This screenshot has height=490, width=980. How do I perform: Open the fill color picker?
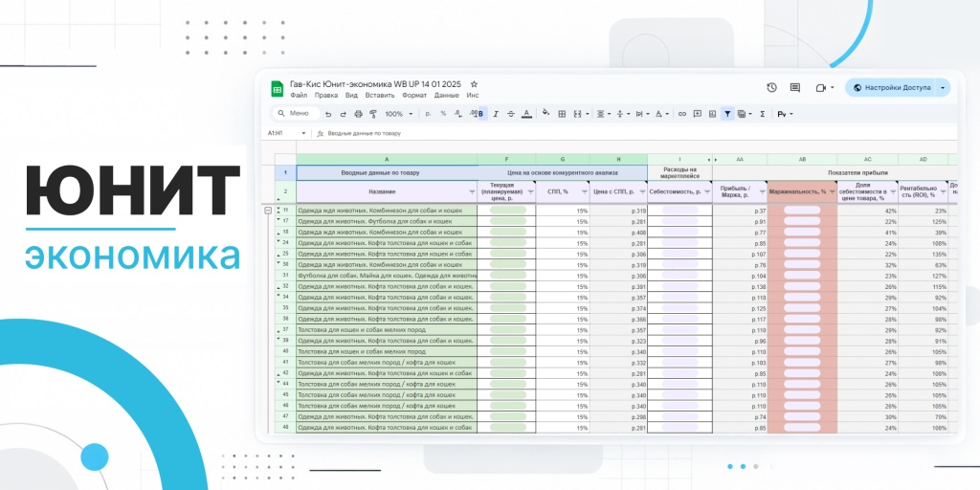click(546, 113)
